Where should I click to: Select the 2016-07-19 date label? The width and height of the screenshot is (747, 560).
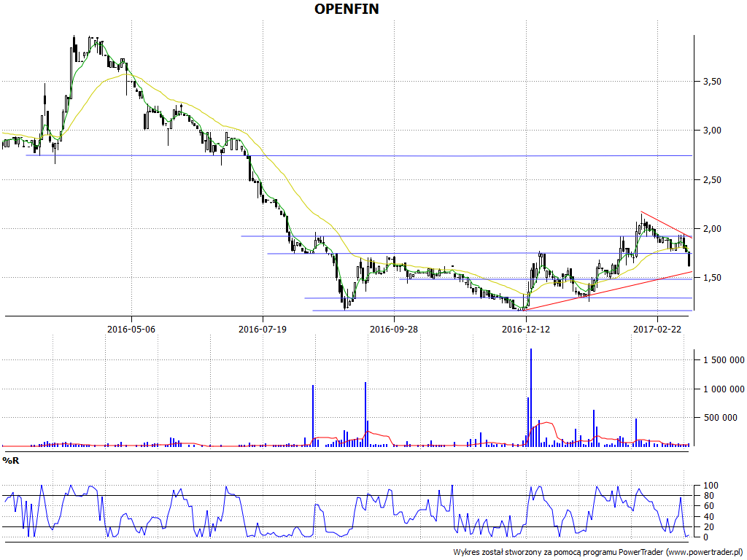coord(263,329)
